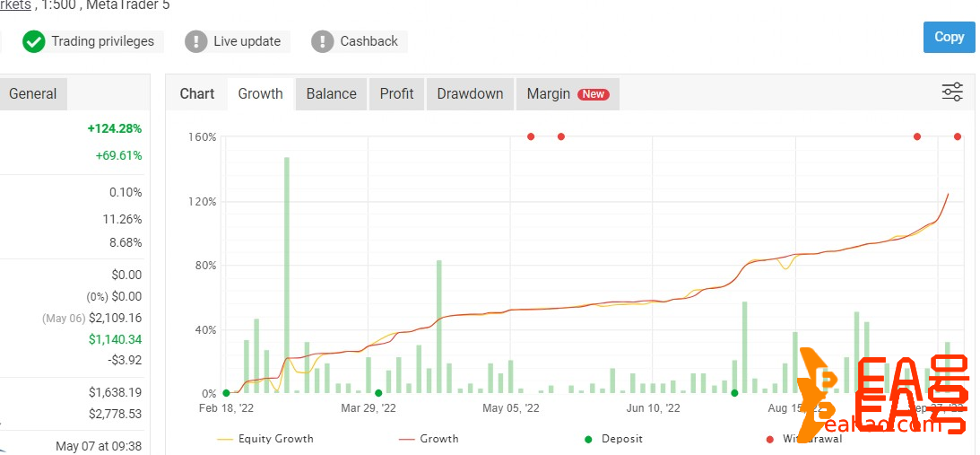This screenshot has height=455, width=980.
Task: Open the Profit tab
Action: click(396, 94)
